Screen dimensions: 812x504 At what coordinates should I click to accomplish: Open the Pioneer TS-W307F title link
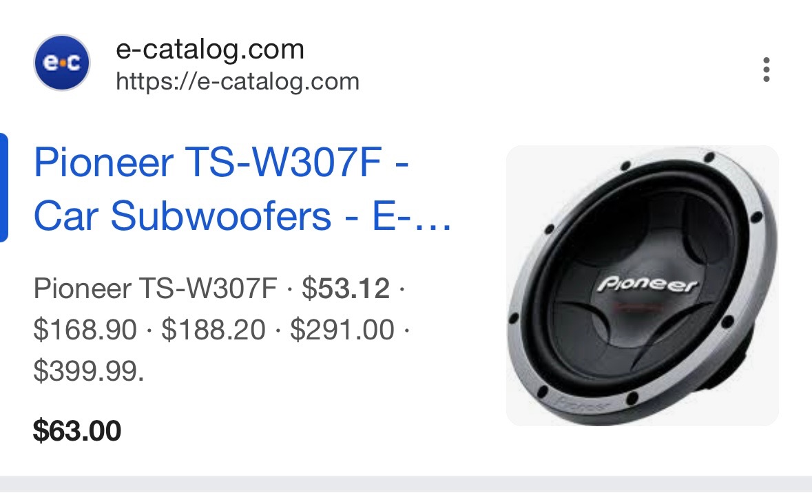coord(243,189)
